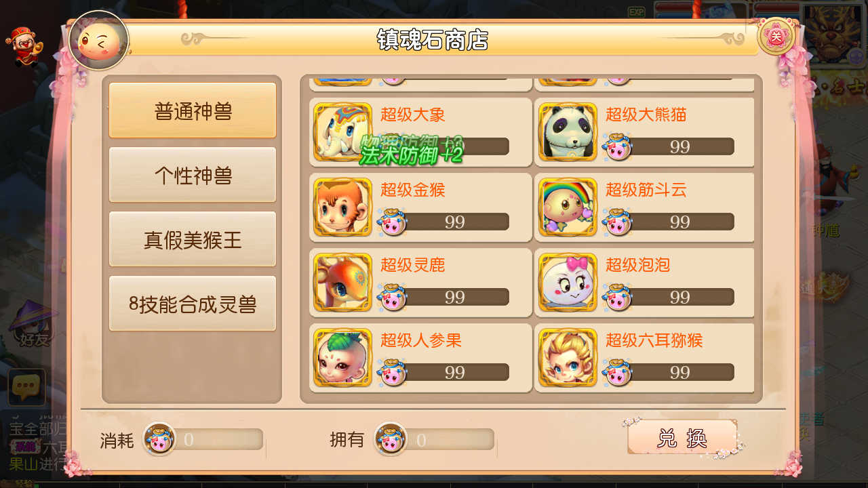Choose the 超级金猴 monkey icon
Screen dimensions: 868x488
343,207
